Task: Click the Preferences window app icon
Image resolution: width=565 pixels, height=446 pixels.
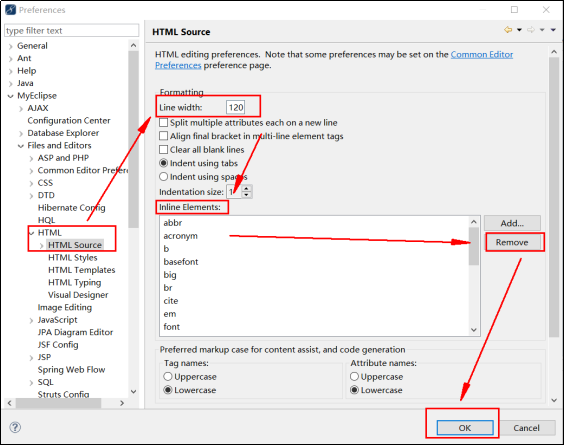Action: (10, 9)
